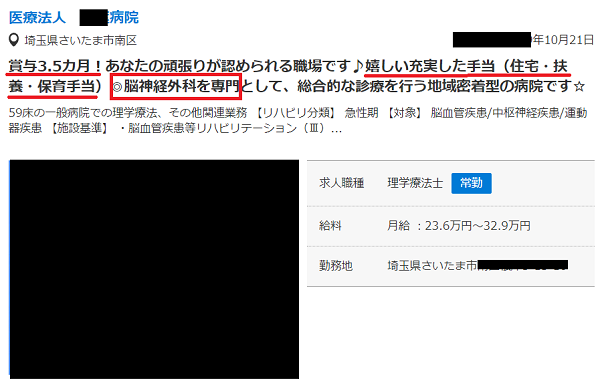Image resolution: width=600 pixels, height=384 pixels.
Task: Click the 埼玉県さいたま市南区 location text
Action: click(x=81, y=40)
